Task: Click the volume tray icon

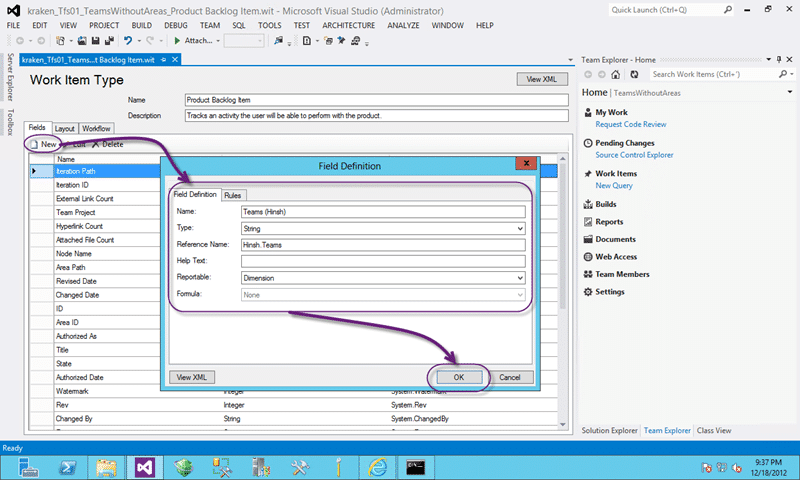Action: point(737,467)
